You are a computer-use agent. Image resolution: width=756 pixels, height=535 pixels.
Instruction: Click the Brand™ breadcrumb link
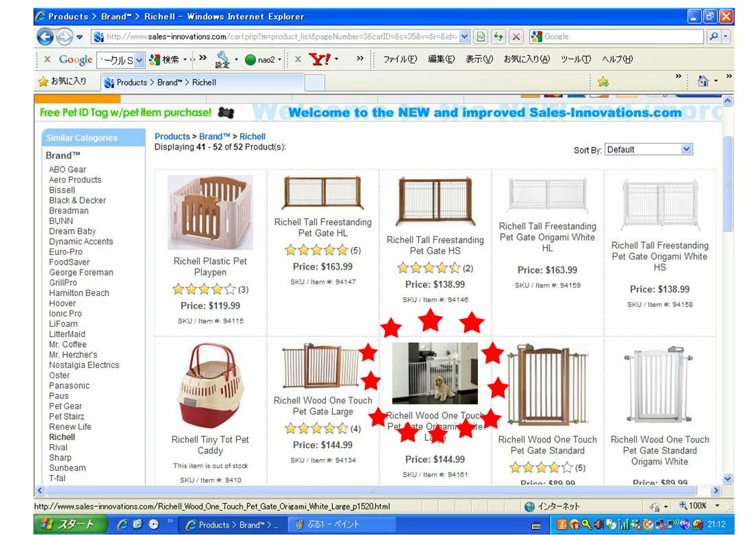tap(215, 137)
